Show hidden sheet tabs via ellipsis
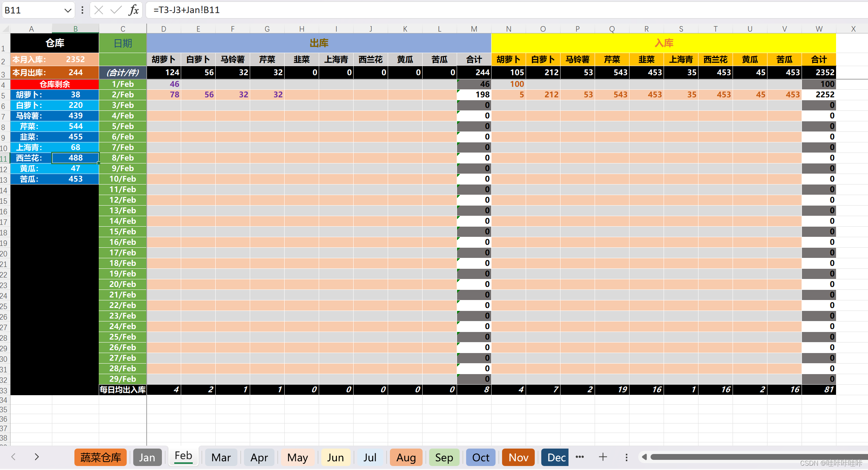The height and width of the screenshot is (470, 868). click(580, 457)
